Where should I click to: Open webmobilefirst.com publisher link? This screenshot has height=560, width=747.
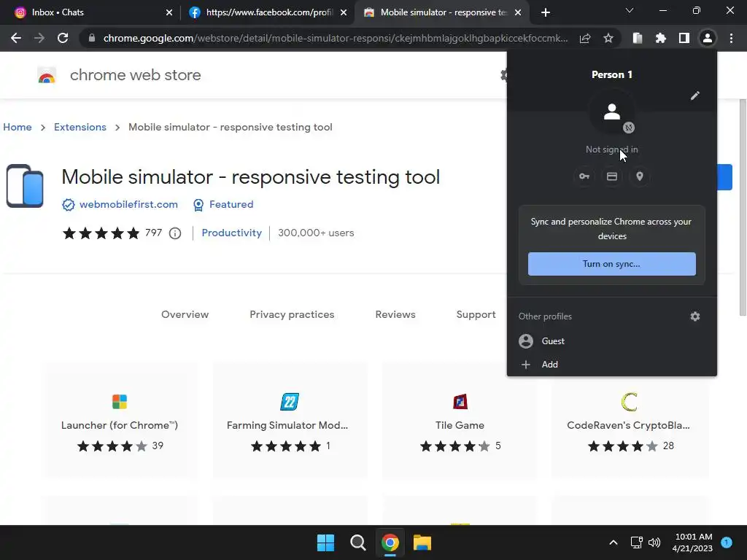pyautogui.click(x=128, y=204)
